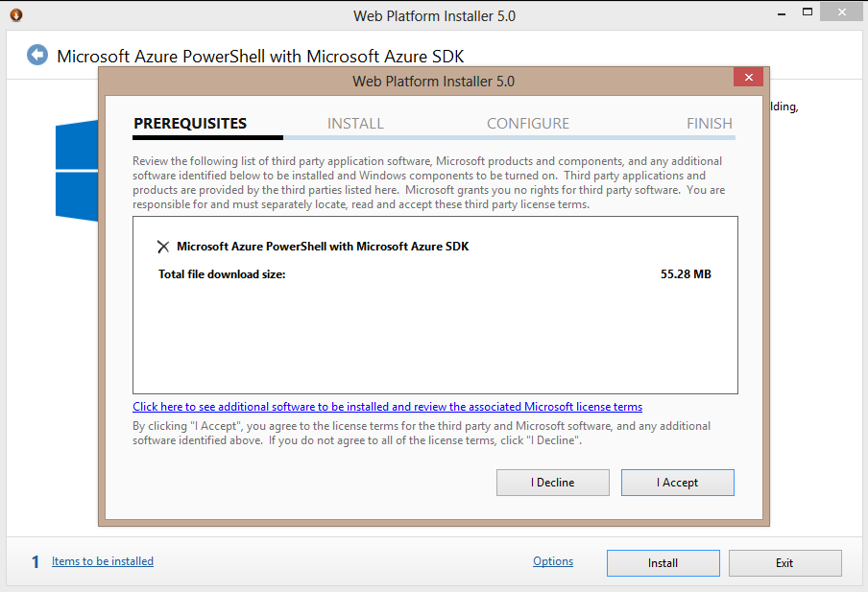Click the number 1 items count
This screenshot has height=592, width=868.
(36, 562)
